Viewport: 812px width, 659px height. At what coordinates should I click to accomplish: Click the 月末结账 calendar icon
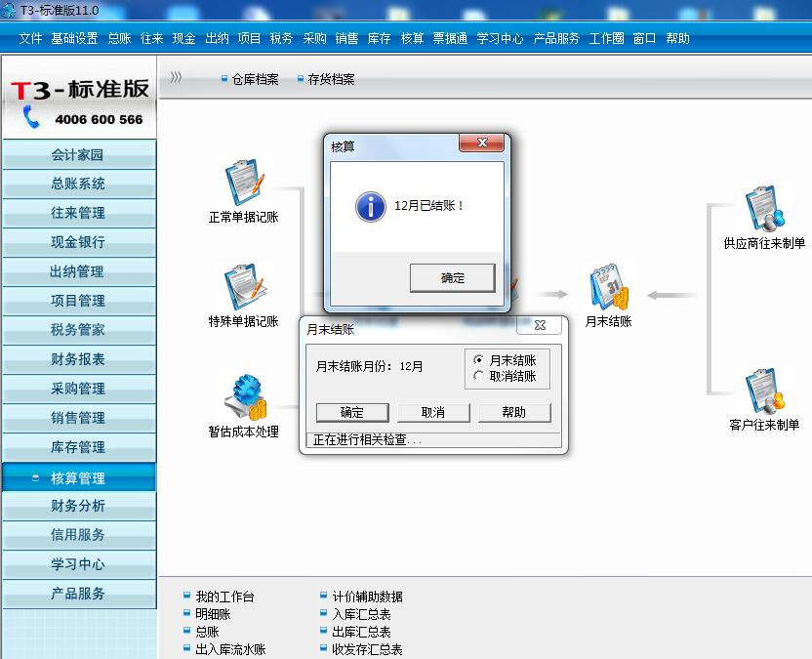[x=608, y=287]
